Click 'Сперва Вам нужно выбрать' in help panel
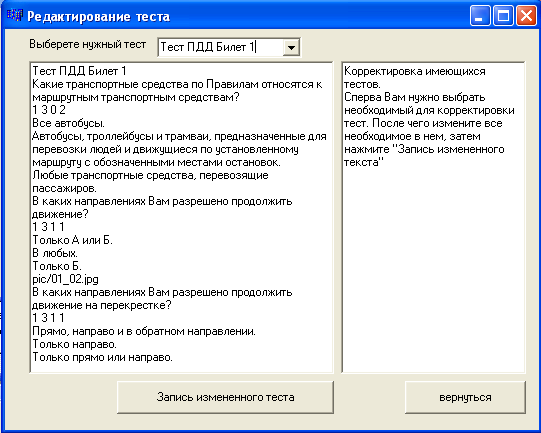 [x=415, y=97]
